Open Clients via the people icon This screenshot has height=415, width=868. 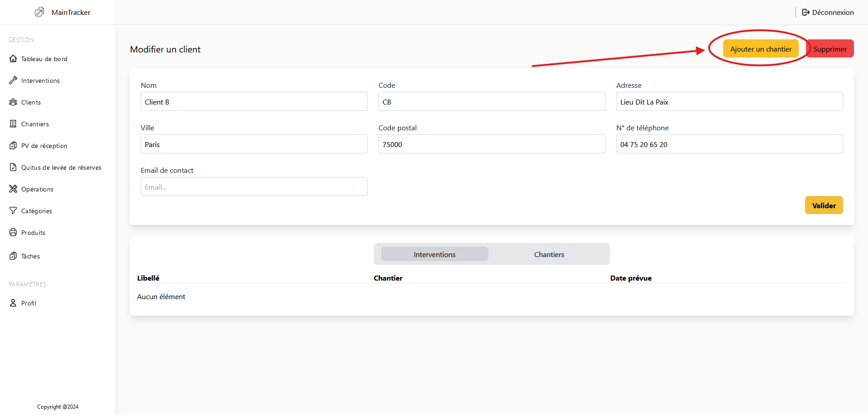coord(13,102)
